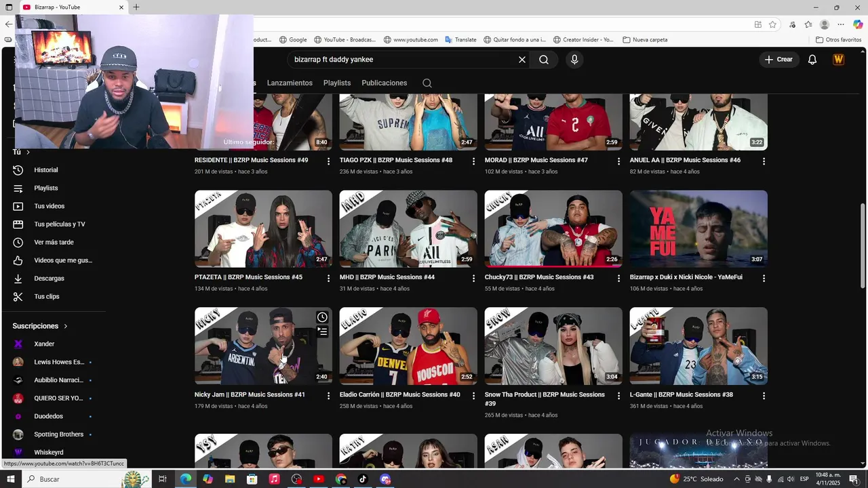Screen dimensions: 868x488
Task: Expand the Tú section chevron
Action: [28, 152]
